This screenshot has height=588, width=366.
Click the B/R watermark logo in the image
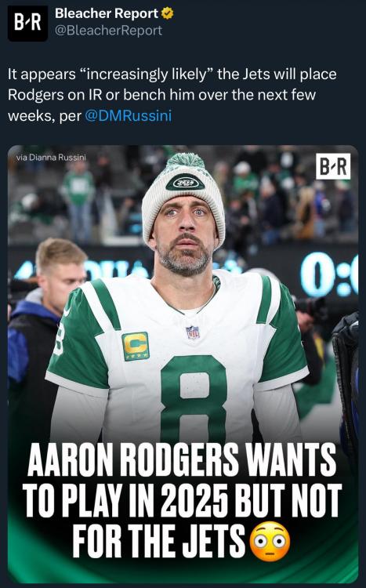coord(333,166)
